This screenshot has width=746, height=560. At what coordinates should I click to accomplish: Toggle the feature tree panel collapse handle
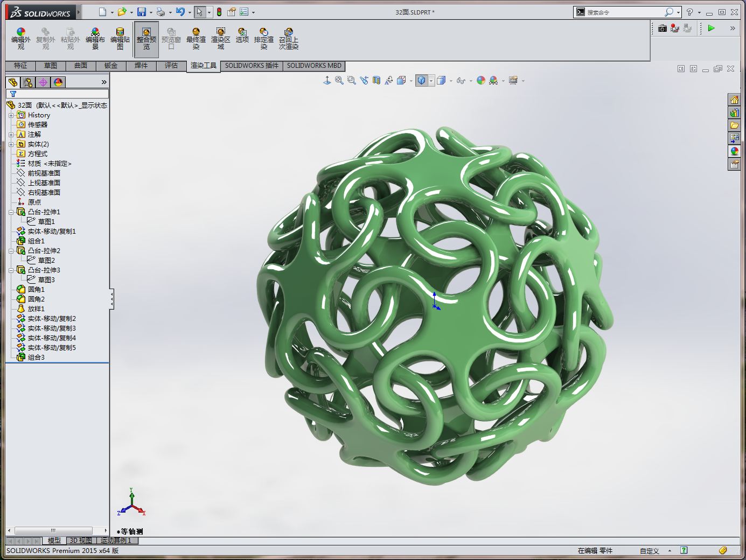tap(111, 299)
